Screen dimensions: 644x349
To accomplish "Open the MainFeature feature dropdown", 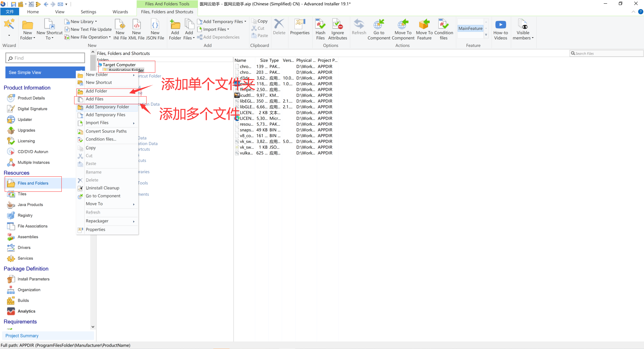I will click(486, 35).
